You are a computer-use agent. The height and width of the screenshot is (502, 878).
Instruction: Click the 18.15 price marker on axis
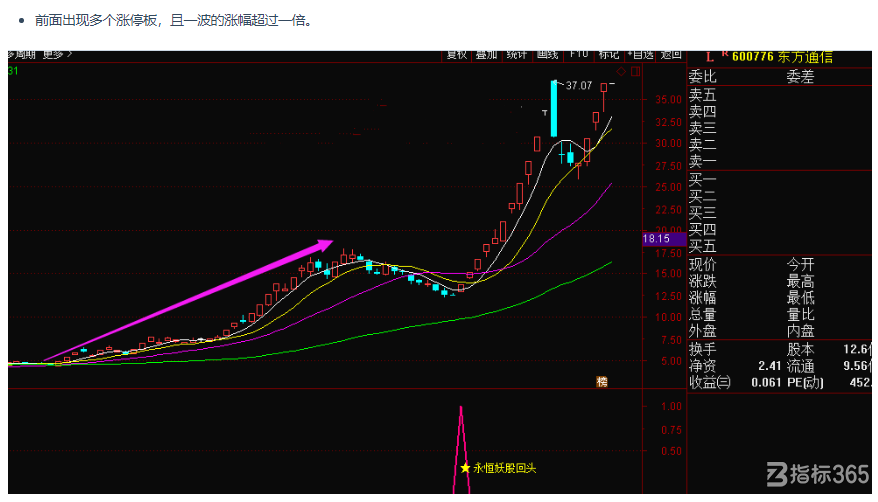pyautogui.click(x=664, y=239)
